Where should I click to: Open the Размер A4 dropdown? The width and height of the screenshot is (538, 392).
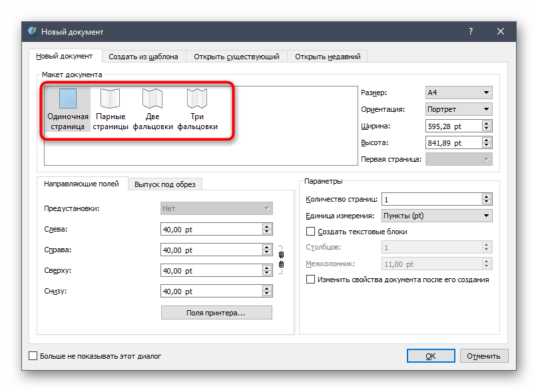[459, 93]
